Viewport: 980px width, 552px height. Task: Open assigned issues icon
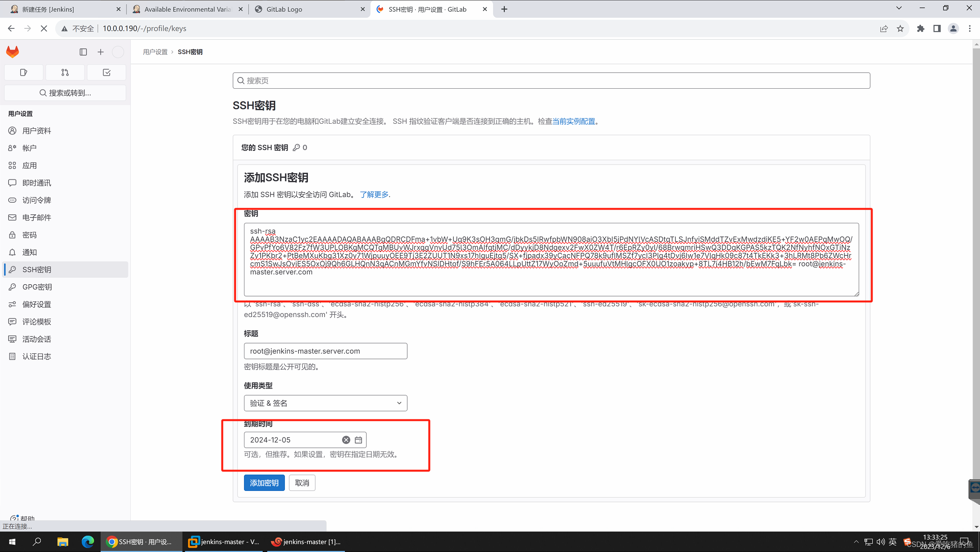[24, 72]
